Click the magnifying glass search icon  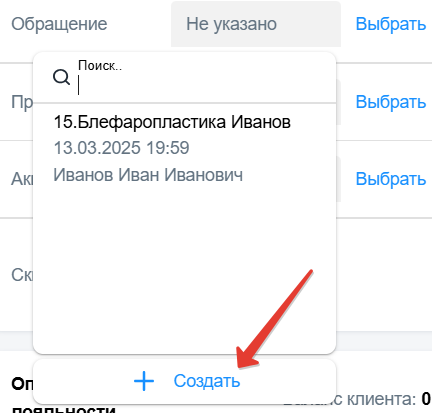(61, 78)
